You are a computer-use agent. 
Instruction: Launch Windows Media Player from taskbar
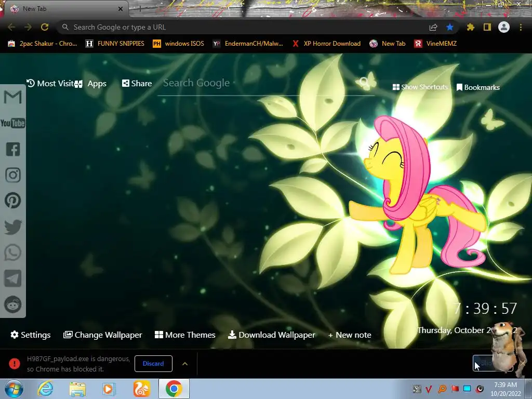pyautogui.click(x=109, y=389)
